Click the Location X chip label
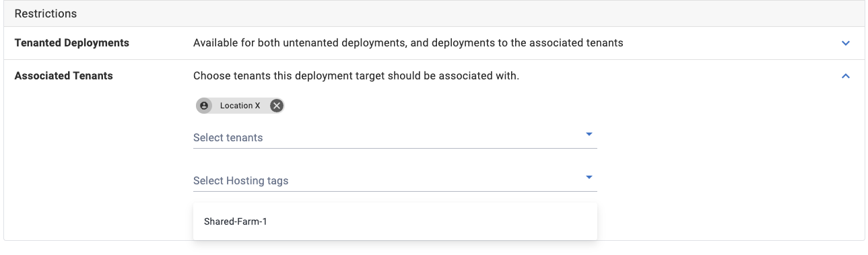This screenshot has width=868, height=255. click(240, 106)
